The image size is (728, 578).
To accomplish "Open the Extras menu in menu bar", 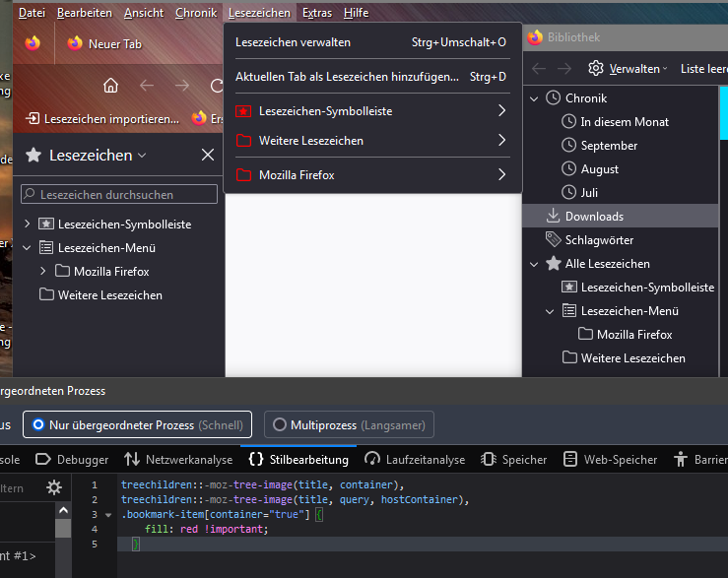I will (x=316, y=13).
